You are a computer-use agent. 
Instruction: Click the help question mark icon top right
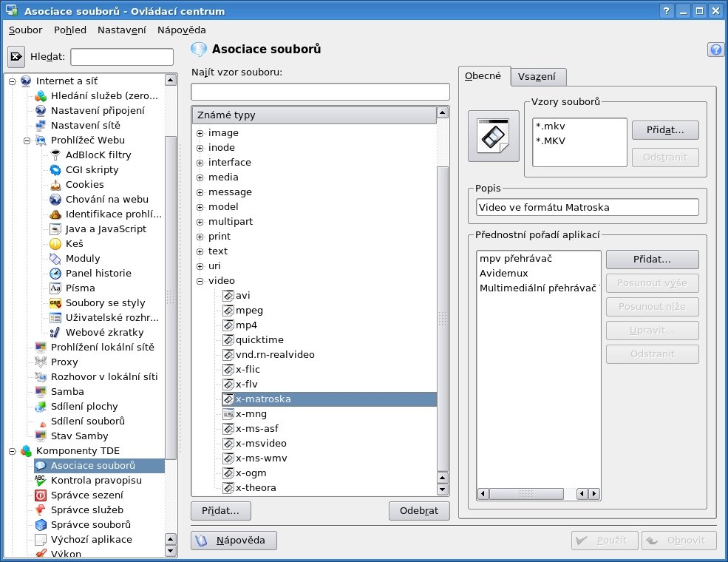coord(715,50)
